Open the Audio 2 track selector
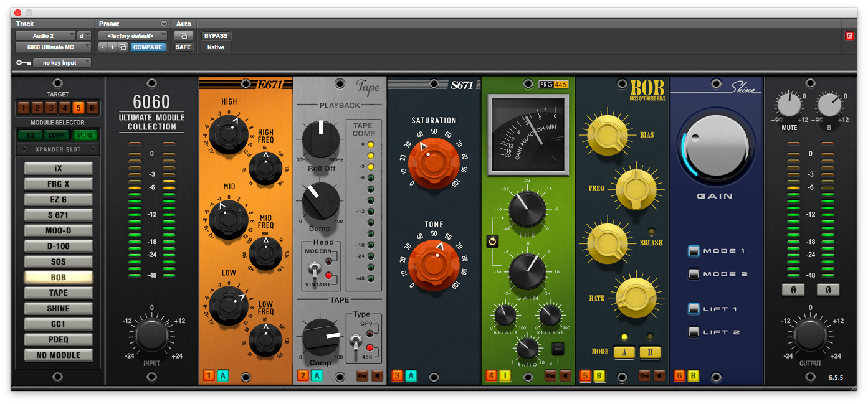 (x=45, y=36)
